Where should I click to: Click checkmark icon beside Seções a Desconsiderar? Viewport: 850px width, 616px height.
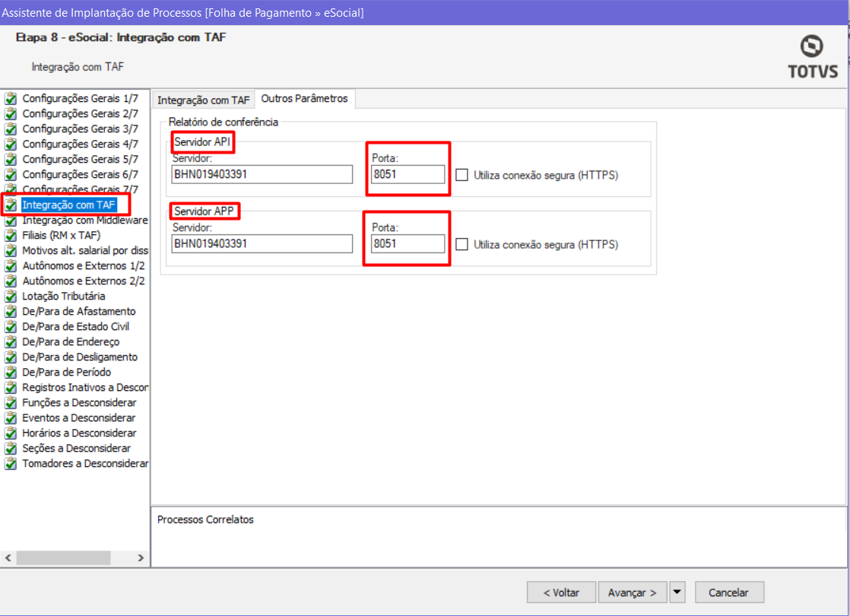click(11, 448)
